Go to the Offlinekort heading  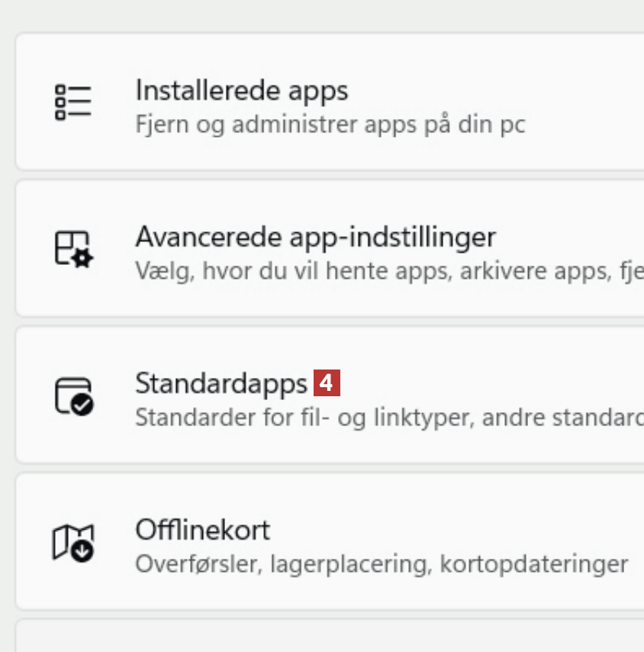pos(202,529)
